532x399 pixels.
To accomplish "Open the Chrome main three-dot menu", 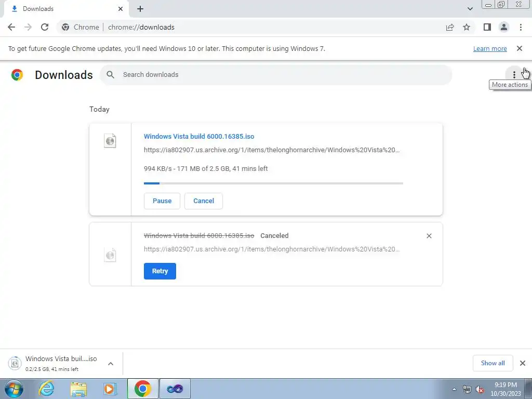I will coord(521,27).
